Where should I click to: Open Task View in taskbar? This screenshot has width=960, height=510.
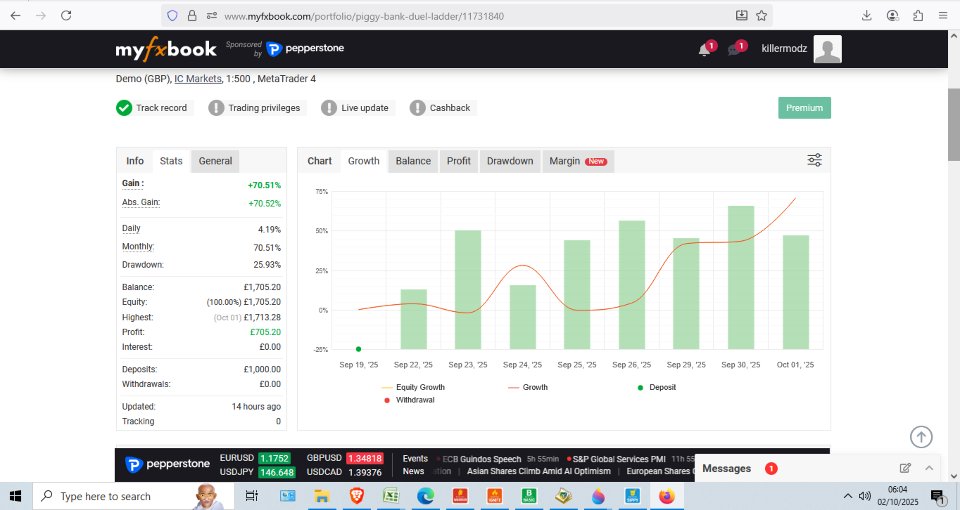pyautogui.click(x=252, y=496)
